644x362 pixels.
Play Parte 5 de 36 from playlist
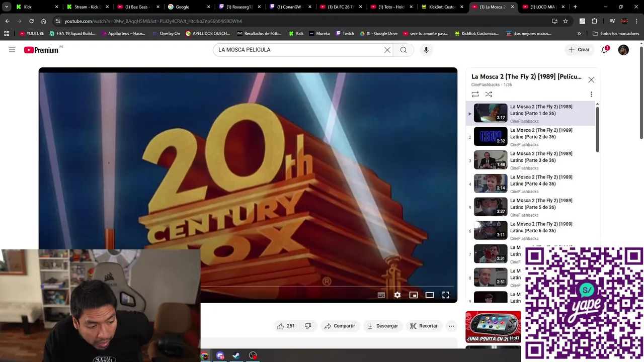pos(531,207)
